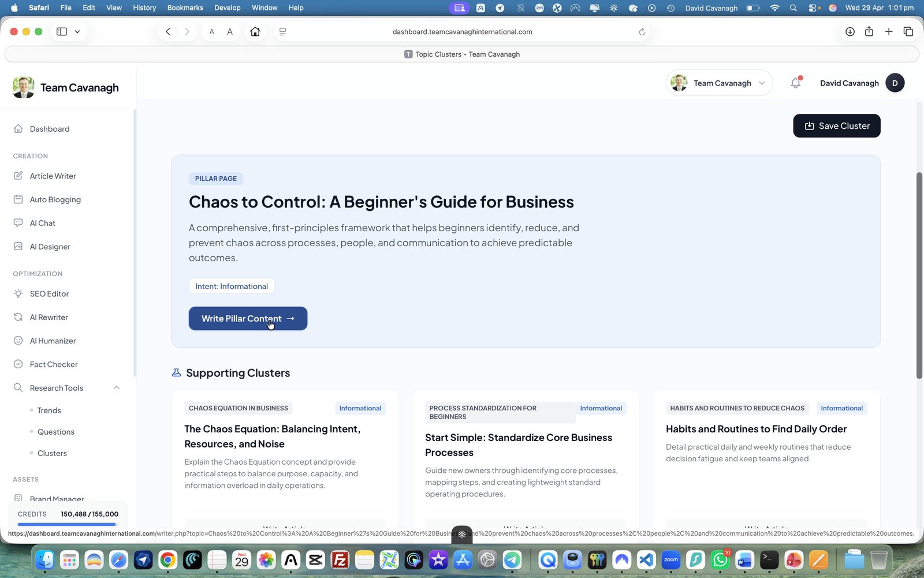Viewport: 924px width, 578px height.
Task: Collapse the Research Tools section chevron
Action: [x=117, y=388]
